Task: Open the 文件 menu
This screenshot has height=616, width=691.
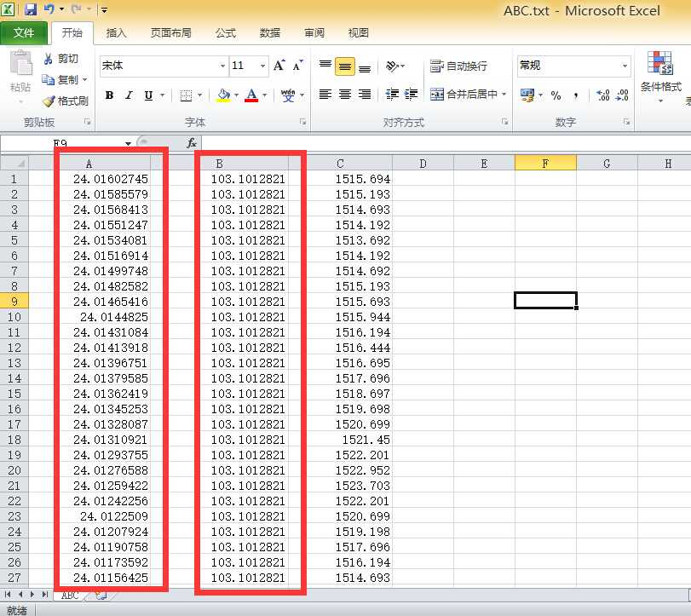Action: pyautogui.click(x=25, y=32)
